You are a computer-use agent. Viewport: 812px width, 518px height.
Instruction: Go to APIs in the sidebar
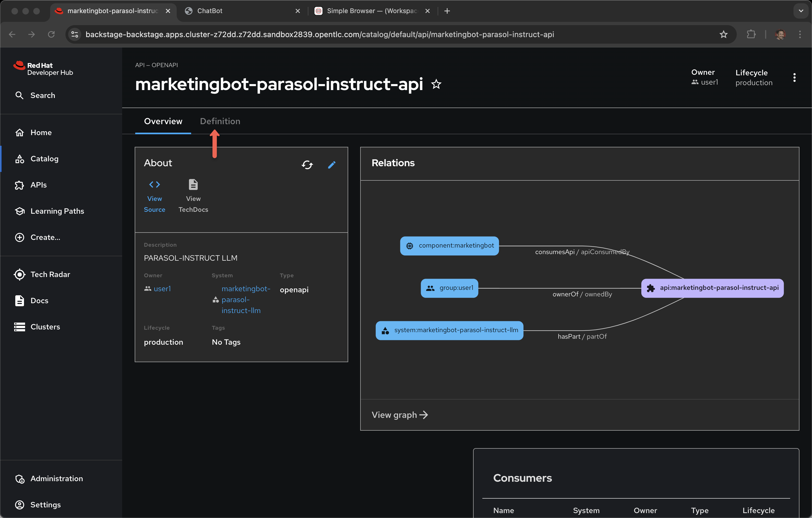[x=38, y=185]
